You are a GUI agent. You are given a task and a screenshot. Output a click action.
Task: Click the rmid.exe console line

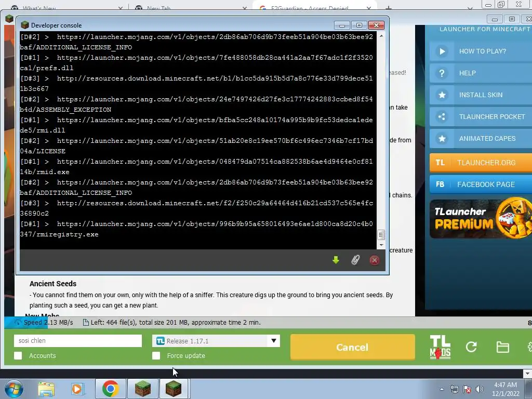point(196,167)
